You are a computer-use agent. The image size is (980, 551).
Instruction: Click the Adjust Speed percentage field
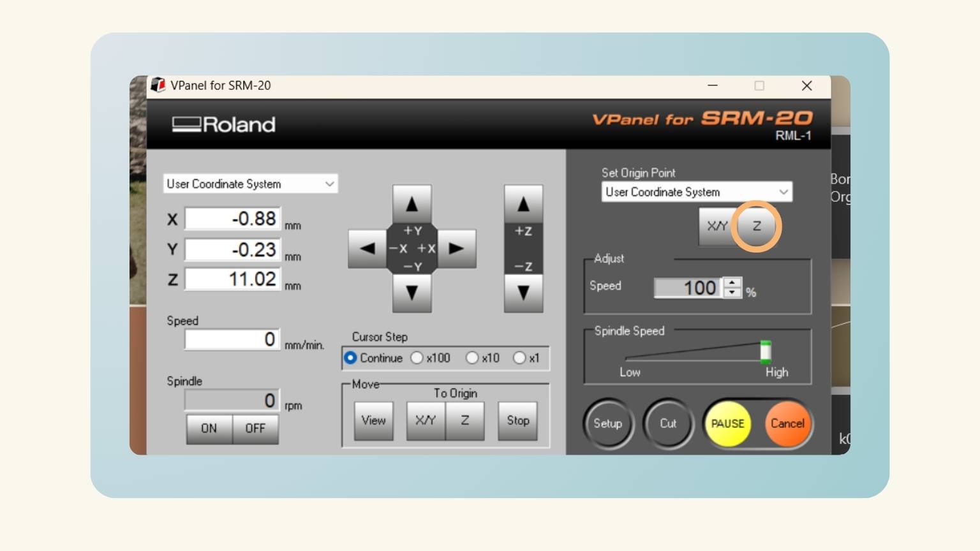click(689, 288)
